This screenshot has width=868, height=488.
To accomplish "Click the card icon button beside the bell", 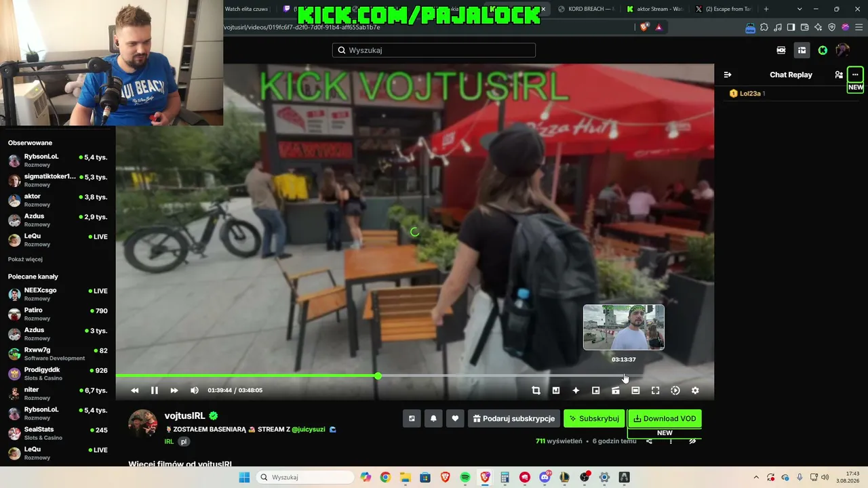I will pos(412,419).
